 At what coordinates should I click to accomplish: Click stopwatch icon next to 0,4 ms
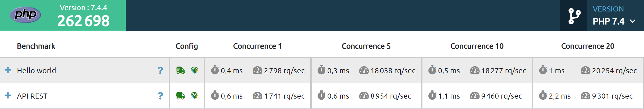(215, 70)
